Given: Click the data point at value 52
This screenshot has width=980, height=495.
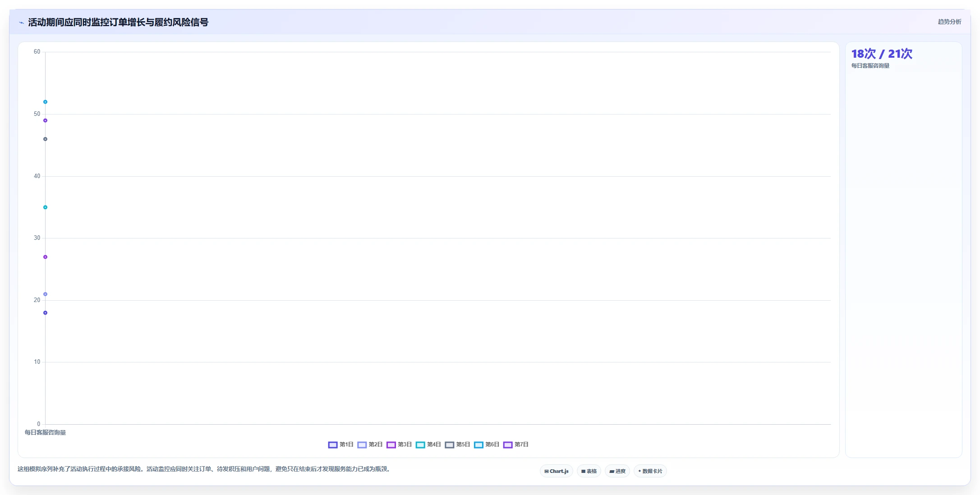Looking at the screenshot, I should [45, 102].
